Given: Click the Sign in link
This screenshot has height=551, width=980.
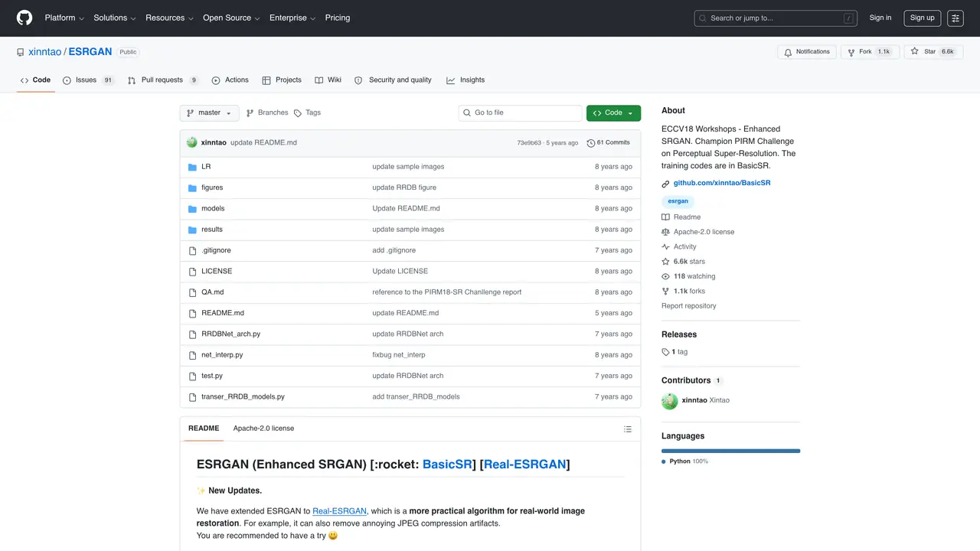Looking at the screenshot, I should (880, 18).
